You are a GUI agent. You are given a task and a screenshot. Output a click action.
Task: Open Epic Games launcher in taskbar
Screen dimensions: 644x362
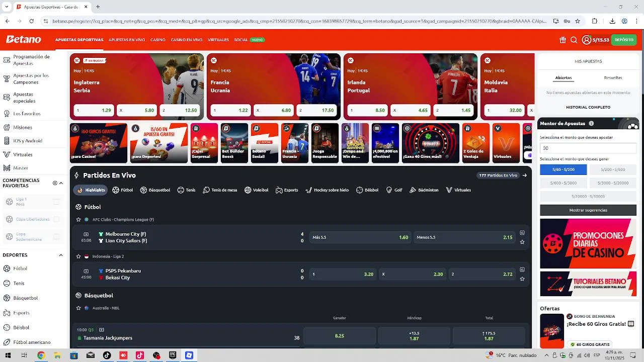point(173,355)
